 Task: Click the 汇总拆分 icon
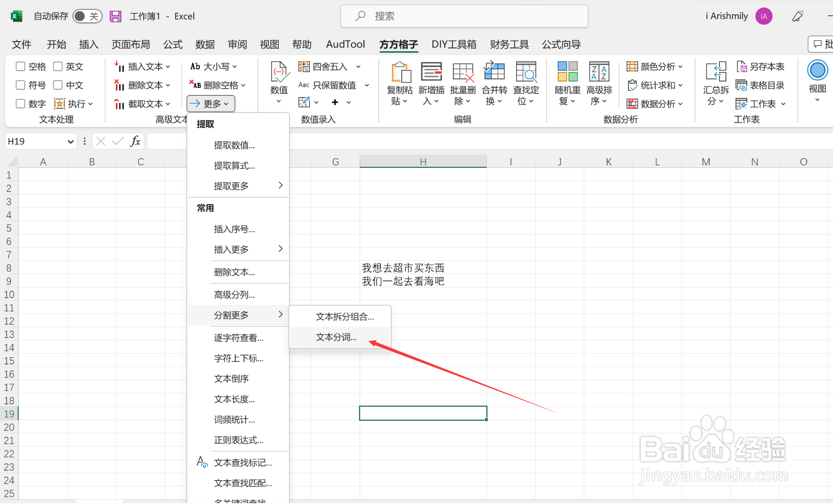coord(716,72)
